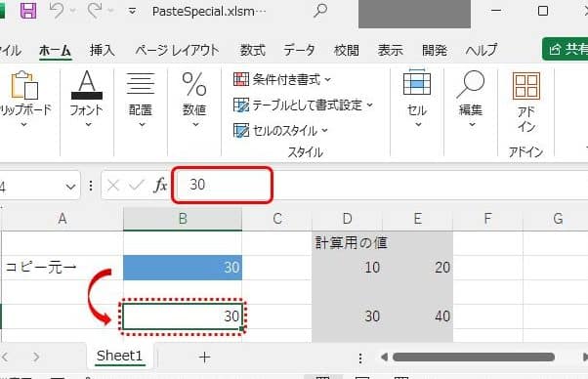Open Customize Quick Access Toolbar dropdown
The image size is (588, 379).
(x=132, y=12)
